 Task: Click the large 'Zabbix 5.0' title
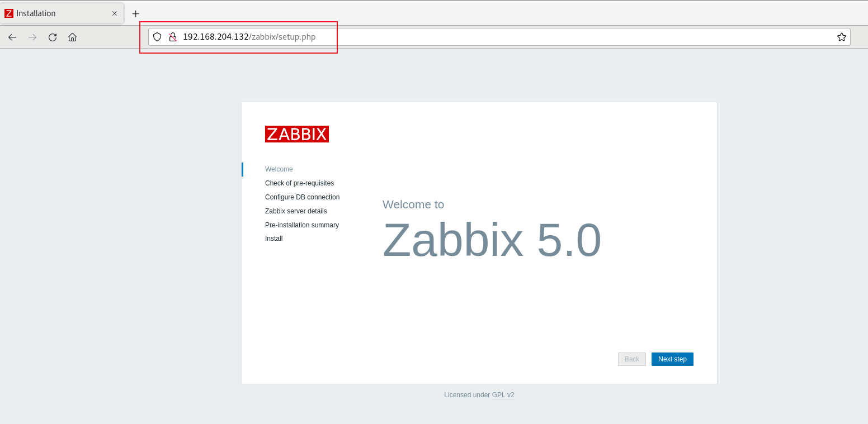pos(492,240)
